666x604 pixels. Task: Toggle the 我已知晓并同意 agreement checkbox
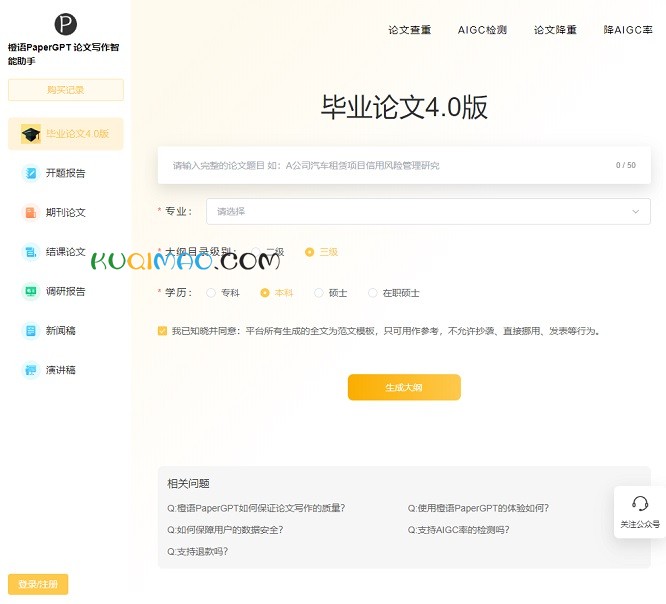(x=162, y=331)
